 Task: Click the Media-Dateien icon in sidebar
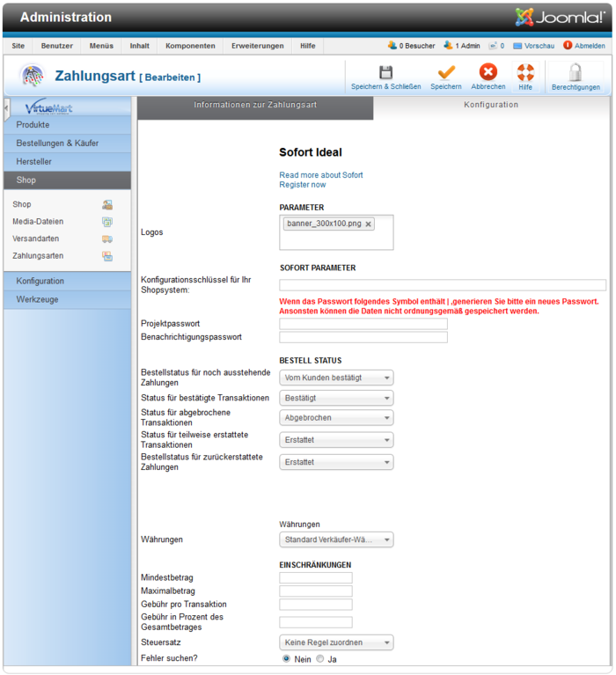[107, 222]
